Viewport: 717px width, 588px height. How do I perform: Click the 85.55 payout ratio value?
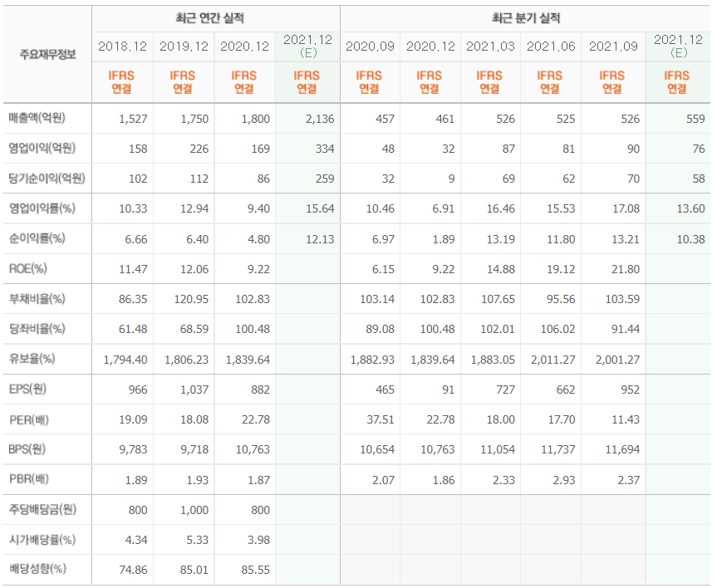click(256, 571)
